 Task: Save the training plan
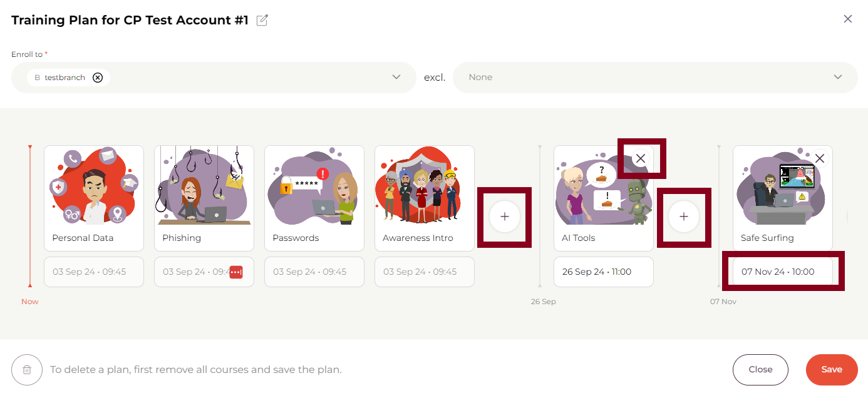coord(832,369)
